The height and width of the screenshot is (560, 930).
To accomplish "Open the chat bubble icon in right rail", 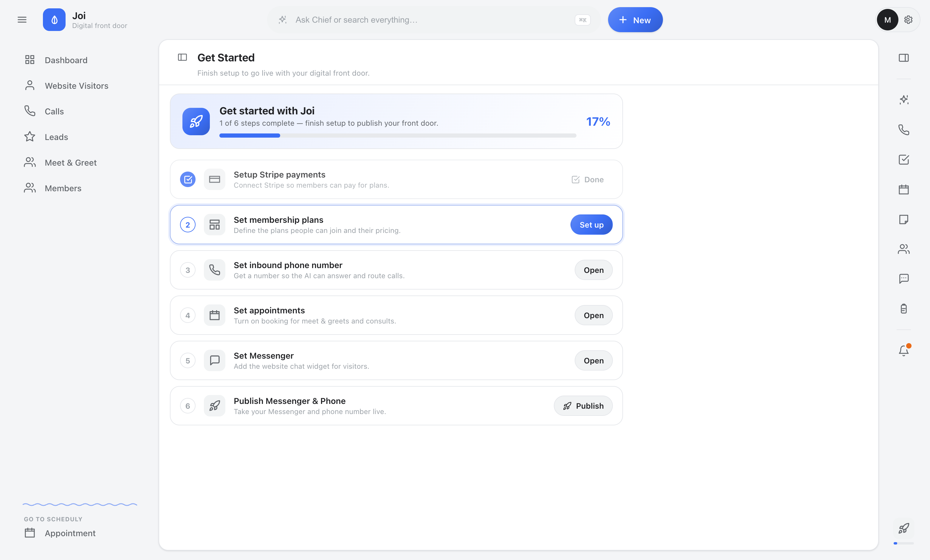I will click(903, 279).
